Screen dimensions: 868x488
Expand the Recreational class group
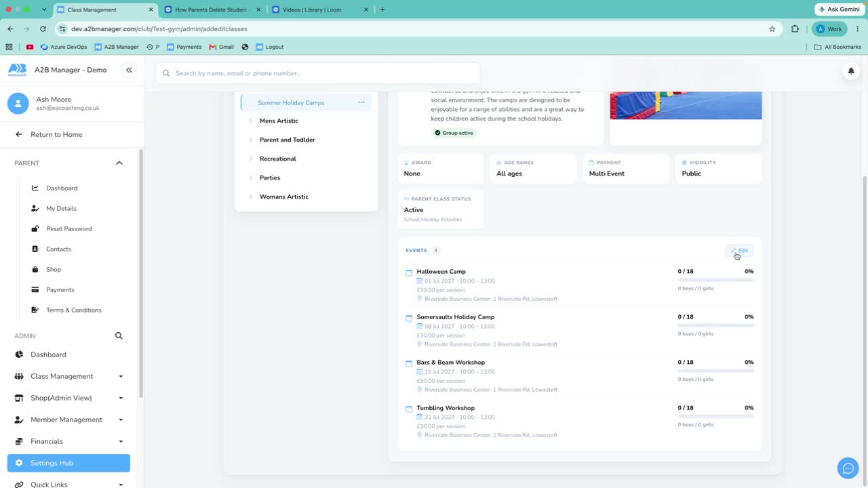pyautogui.click(x=251, y=159)
